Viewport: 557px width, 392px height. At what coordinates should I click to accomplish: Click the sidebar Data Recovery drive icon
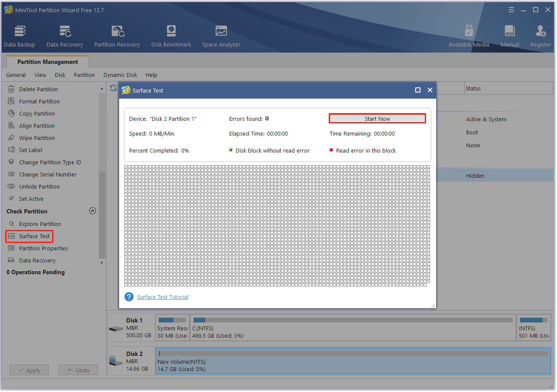pos(11,260)
